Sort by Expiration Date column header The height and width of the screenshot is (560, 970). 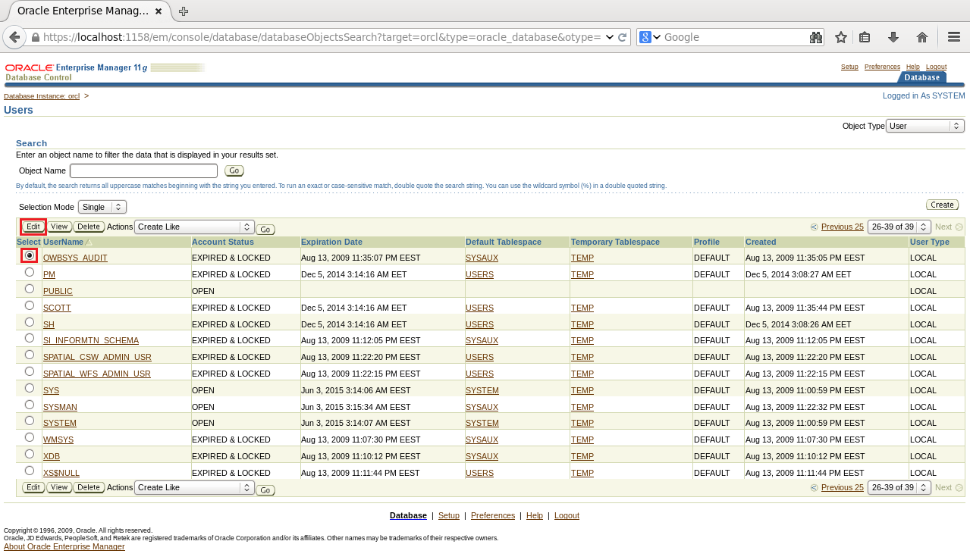click(x=331, y=242)
